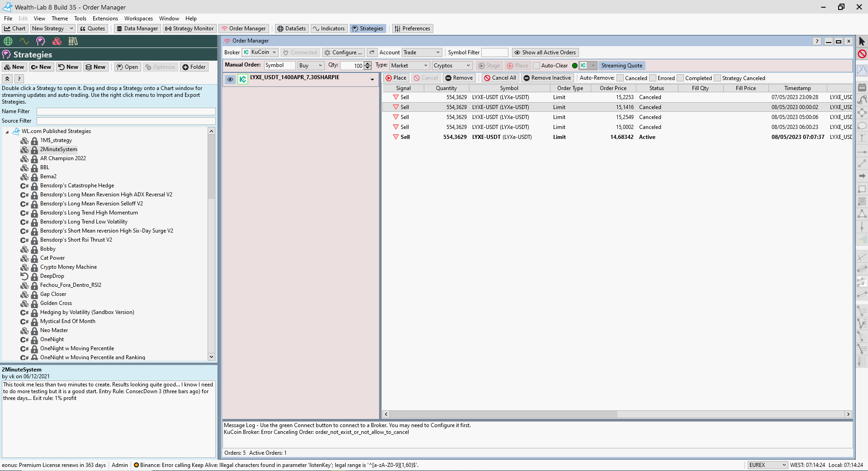Toggle visibility eye for LYXE_USDT strategy
Viewport: 868px width, 471px height.
(230, 80)
